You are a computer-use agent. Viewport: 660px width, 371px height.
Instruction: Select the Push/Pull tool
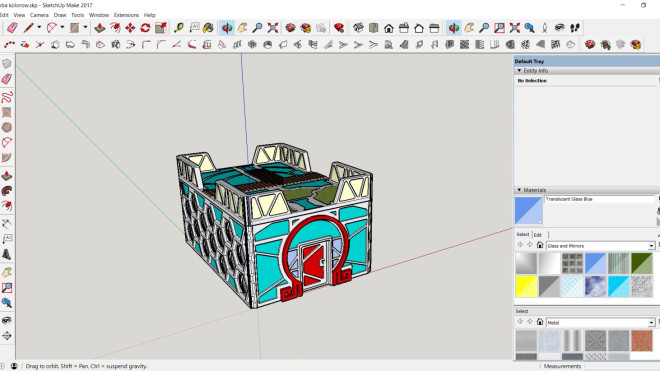tap(100, 28)
